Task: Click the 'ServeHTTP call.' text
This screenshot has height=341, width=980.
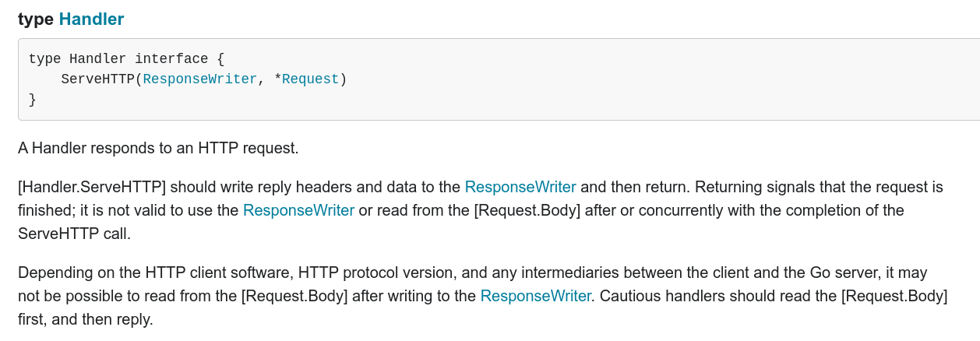Action: point(74,234)
